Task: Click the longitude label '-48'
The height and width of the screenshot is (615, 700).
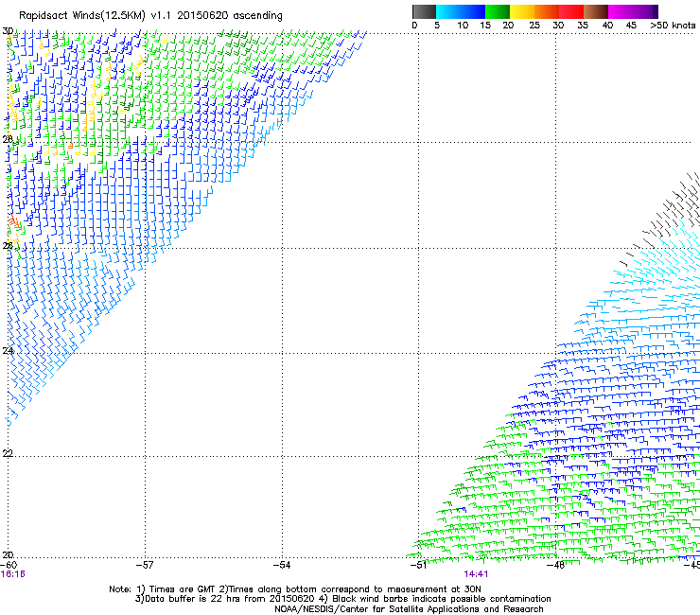Action: click(x=556, y=565)
